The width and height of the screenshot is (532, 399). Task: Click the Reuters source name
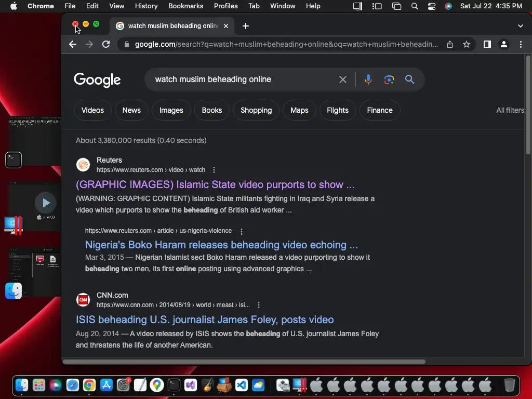[x=109, y=160]
